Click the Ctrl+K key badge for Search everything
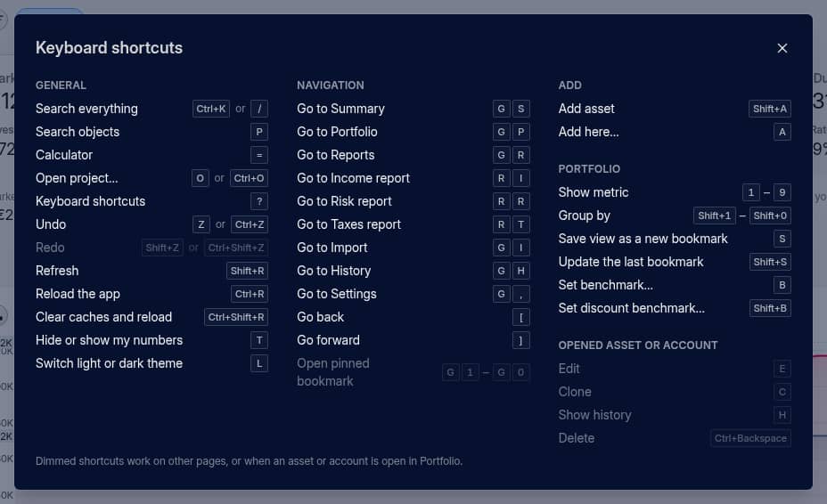Screen dimensions: 827x504 tap(211, 109)
